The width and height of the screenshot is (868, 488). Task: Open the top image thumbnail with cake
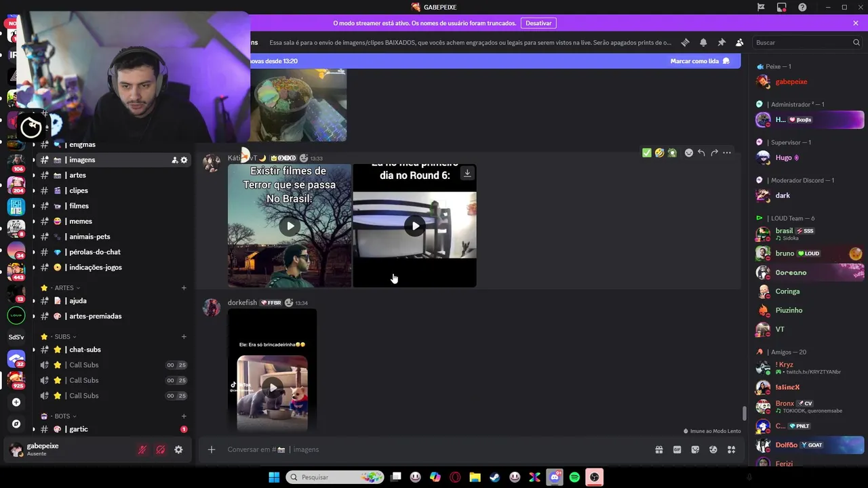(x=298, y=104)
